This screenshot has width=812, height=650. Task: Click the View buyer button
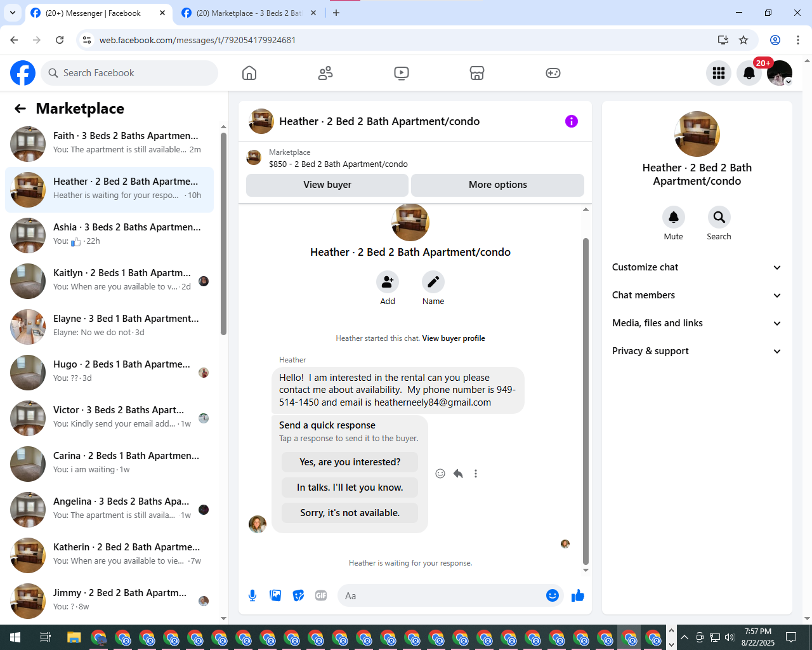pos(327,185)
